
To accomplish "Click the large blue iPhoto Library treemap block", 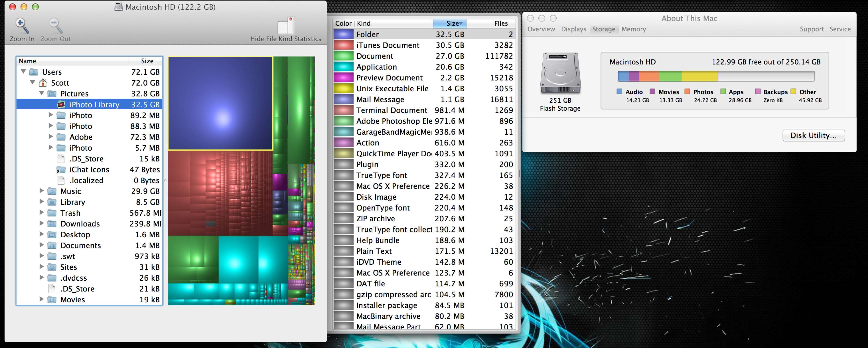I will (220, 103).
